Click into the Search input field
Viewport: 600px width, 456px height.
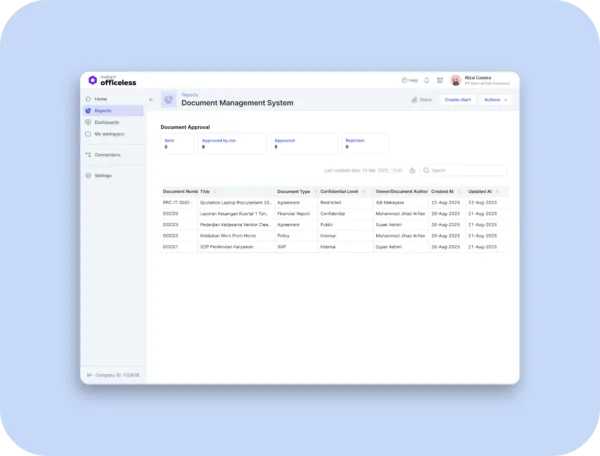(465, 171)
